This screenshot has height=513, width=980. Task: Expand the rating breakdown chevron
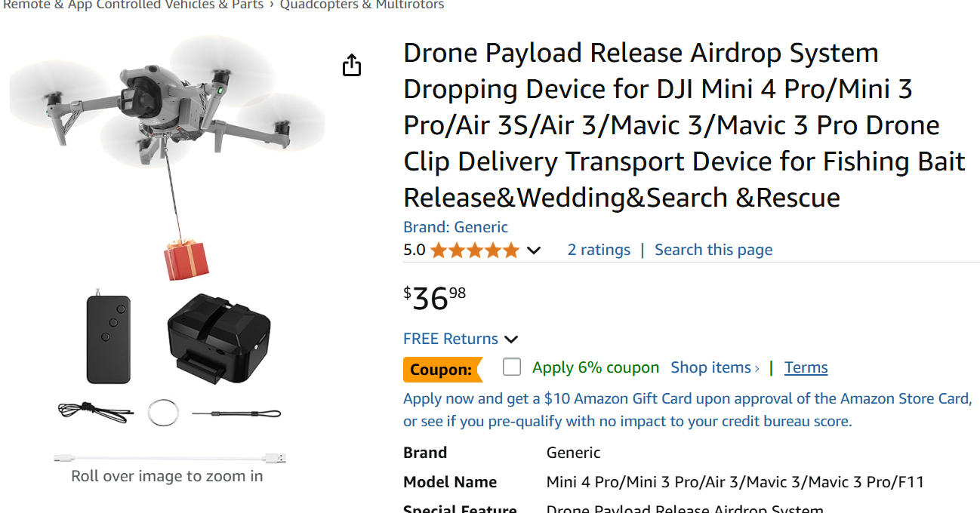534,250
